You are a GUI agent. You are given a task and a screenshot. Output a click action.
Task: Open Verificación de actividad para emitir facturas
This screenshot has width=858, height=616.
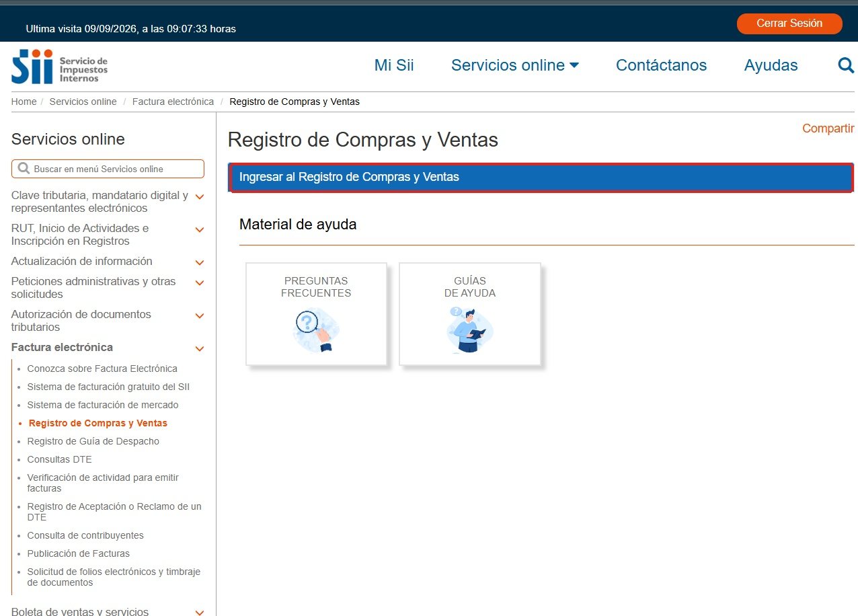click(103, 483)
